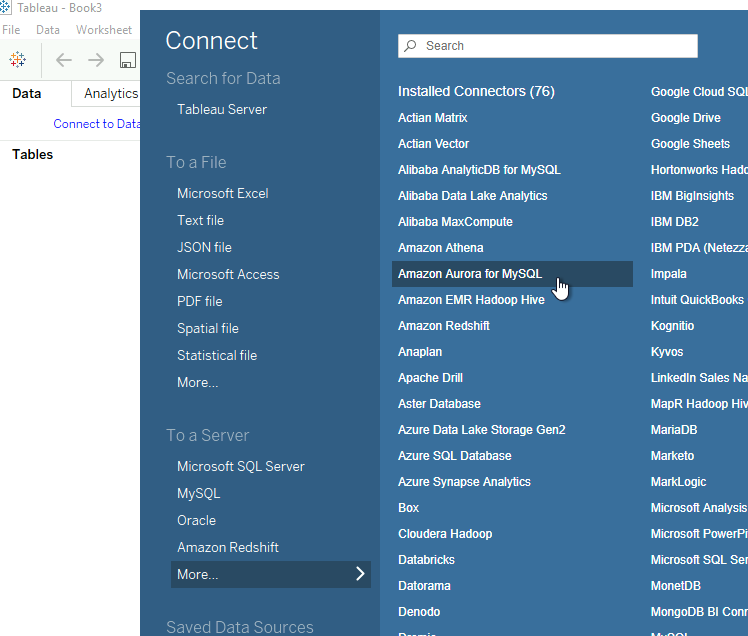Select the MonetDB connector

(x=675, y=586)
